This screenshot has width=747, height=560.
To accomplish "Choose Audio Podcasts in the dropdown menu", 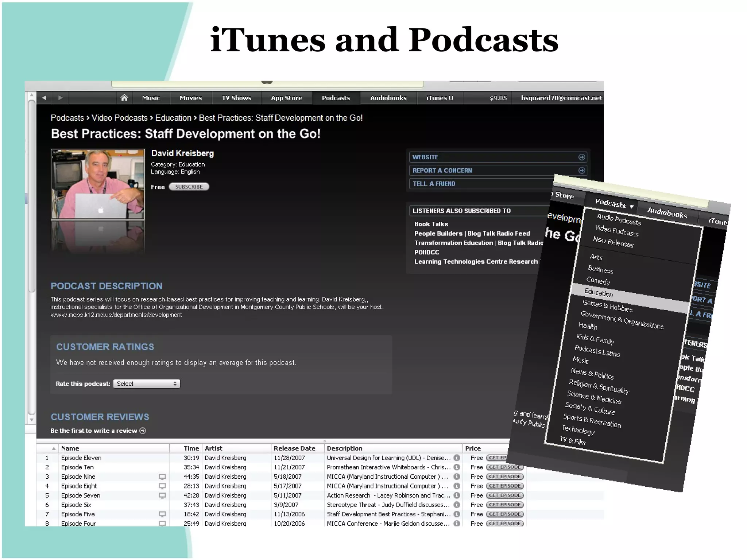I will point(619,219).
